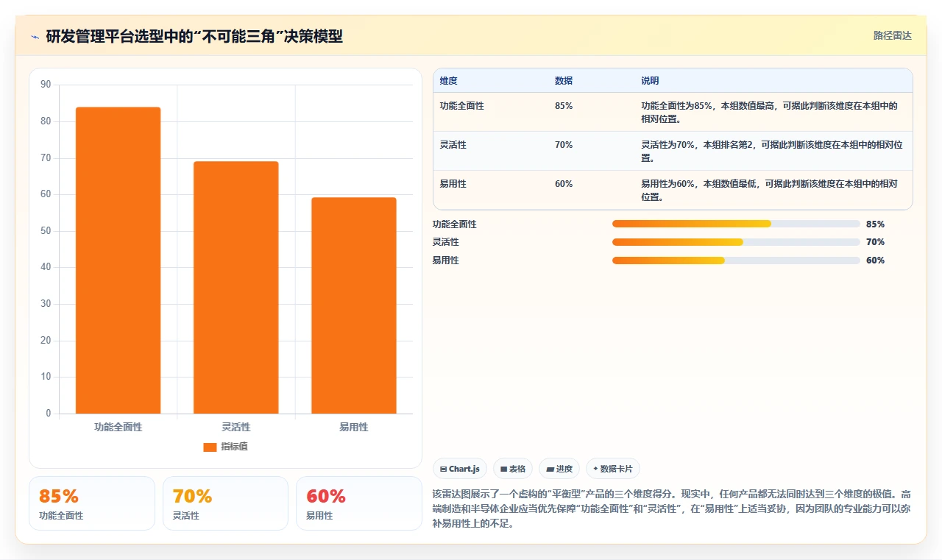Click the 85% value beside progress bar
The width and height of the screenshot is (942, 560).
point(875,224)
